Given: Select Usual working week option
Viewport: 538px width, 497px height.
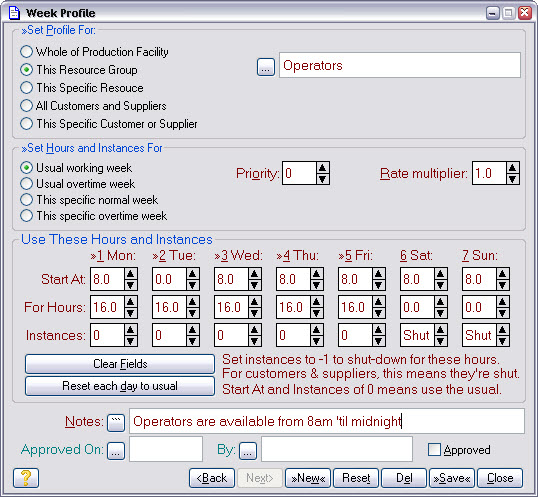Looking at the screenshot, I should click(x=76, y=168).
